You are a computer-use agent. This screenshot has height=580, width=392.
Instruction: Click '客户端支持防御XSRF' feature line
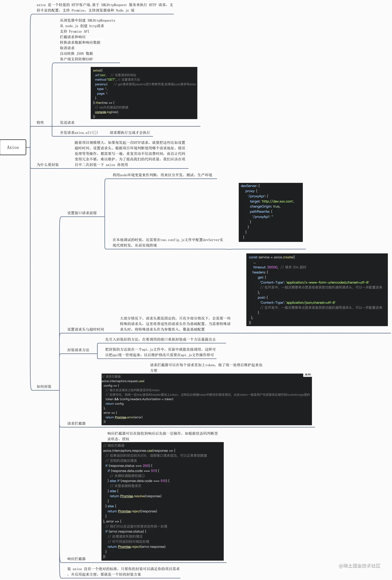pyautogui.click(x=76, y=59)
